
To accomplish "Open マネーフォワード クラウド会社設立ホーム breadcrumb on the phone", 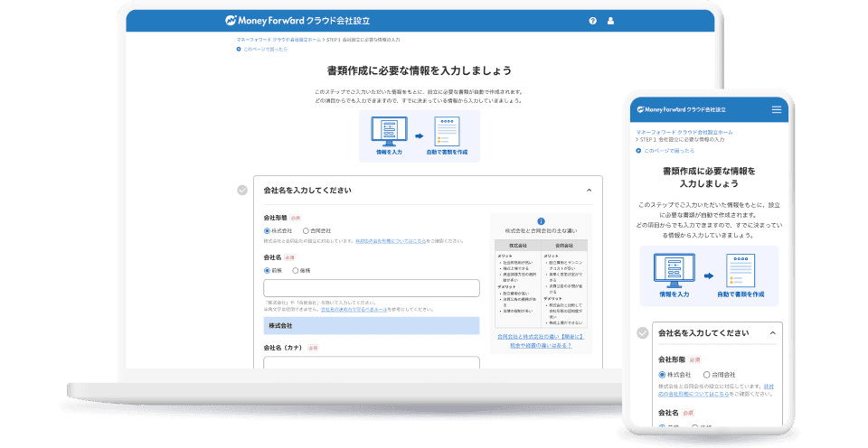I will [684, 132].
